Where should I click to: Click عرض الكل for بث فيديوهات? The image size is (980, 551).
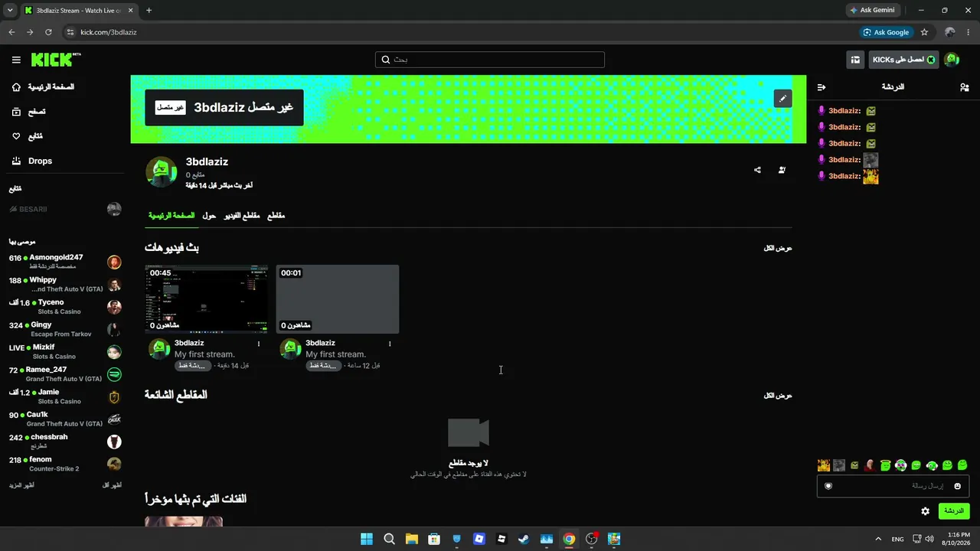[x=778, y=248]
